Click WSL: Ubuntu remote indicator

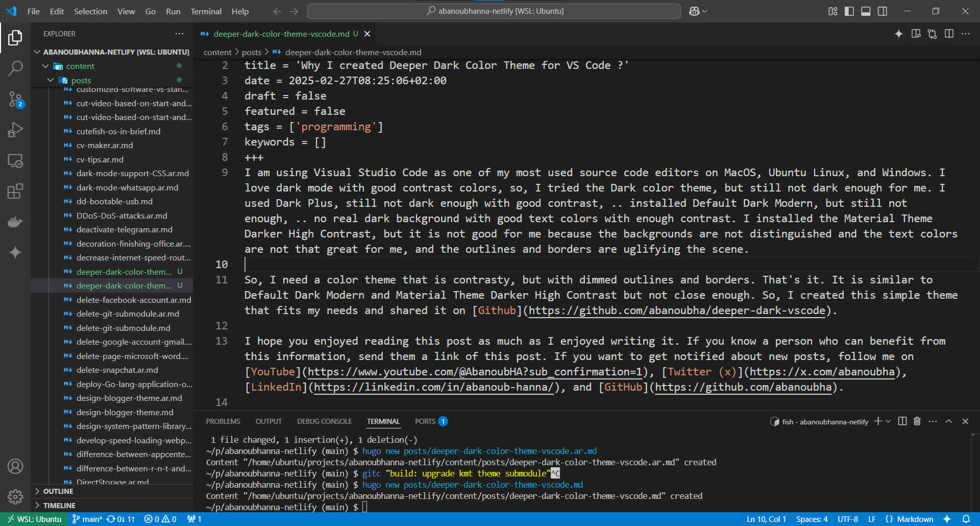tap(34, 519)
